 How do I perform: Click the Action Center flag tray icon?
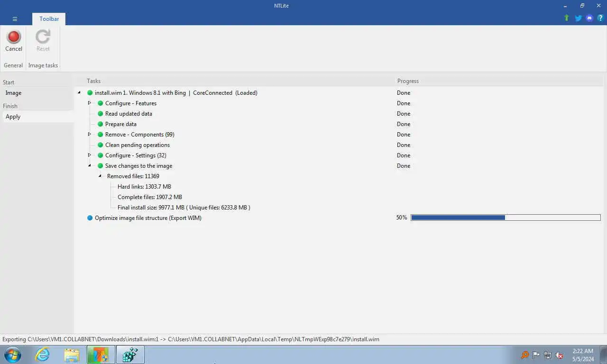click(x=536, y=355)
